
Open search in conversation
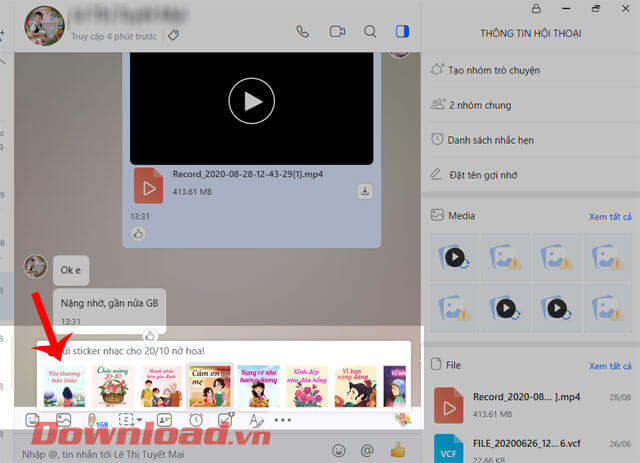370,31
